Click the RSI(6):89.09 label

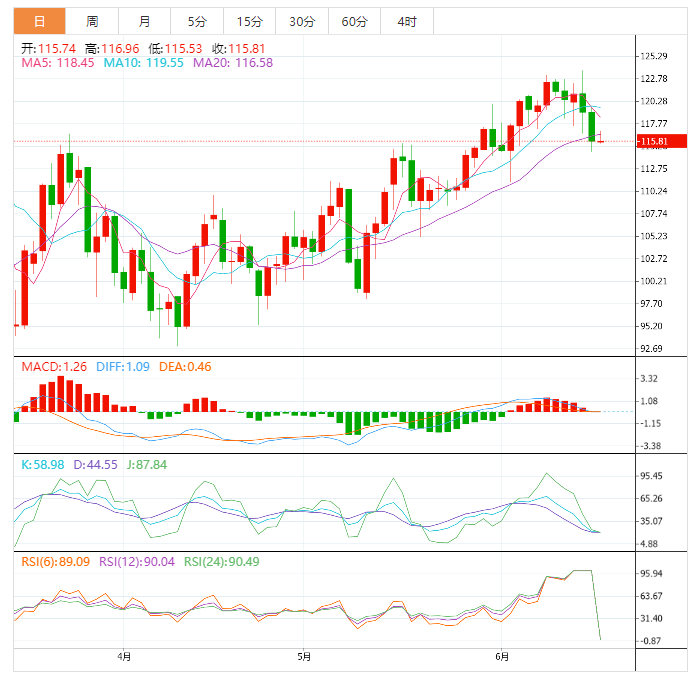[55, 562]
